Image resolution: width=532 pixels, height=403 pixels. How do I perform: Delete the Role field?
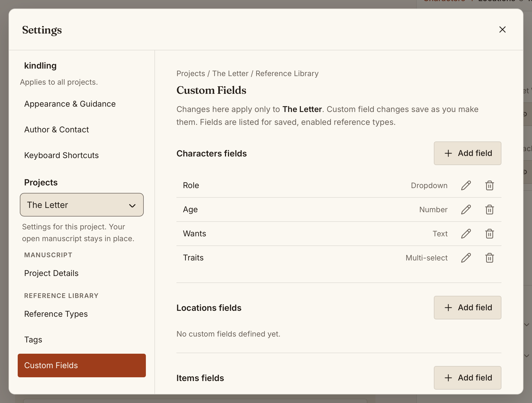click(x=490, y=185)
